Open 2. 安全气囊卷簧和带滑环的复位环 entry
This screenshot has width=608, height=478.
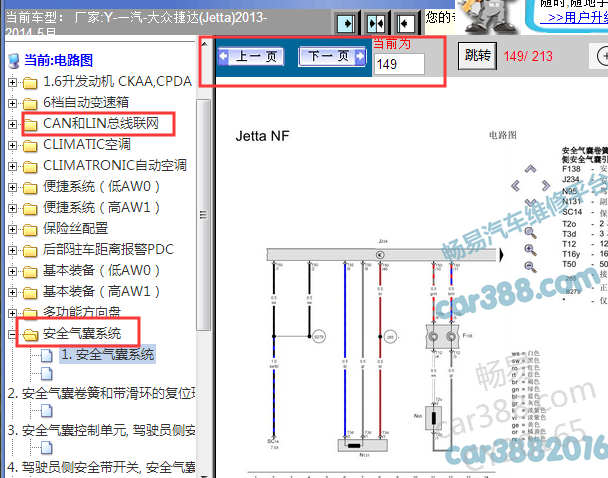point(101,393)
